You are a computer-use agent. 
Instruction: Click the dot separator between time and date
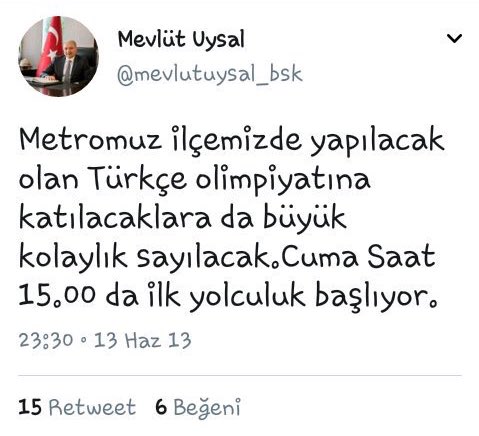83,341
